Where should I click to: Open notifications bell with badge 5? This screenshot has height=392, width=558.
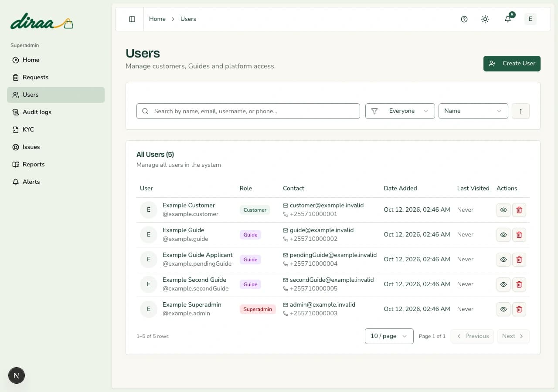tap(508, 19)
